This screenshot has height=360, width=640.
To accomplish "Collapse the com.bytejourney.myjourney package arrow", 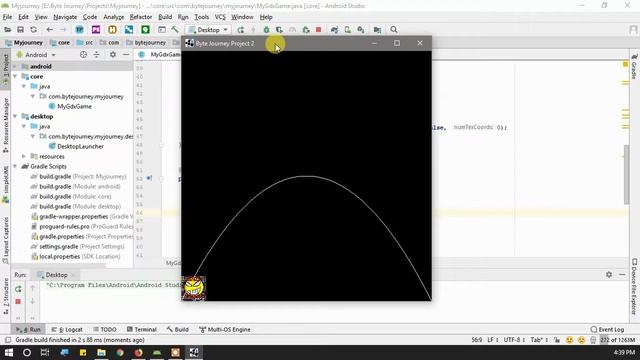I will 33,96.
